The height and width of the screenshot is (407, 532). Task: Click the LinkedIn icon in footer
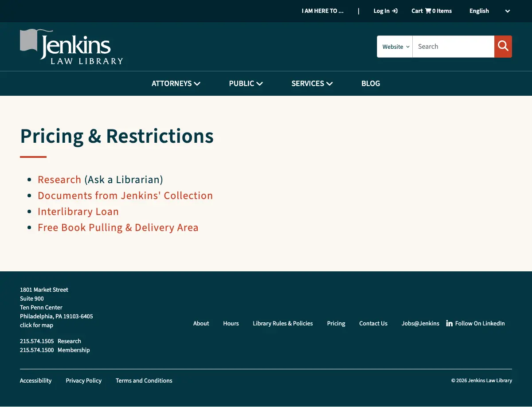coord(450,323)
